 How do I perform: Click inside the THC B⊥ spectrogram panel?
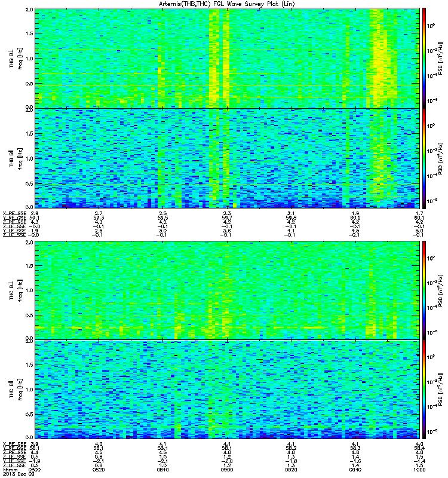(x=228, y=290)
